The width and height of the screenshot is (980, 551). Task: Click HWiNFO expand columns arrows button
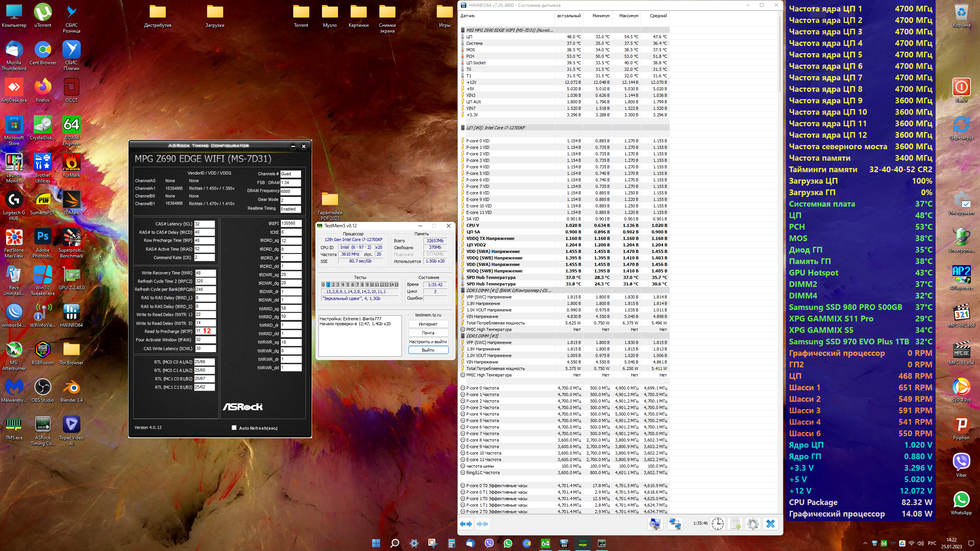point(466,524)
